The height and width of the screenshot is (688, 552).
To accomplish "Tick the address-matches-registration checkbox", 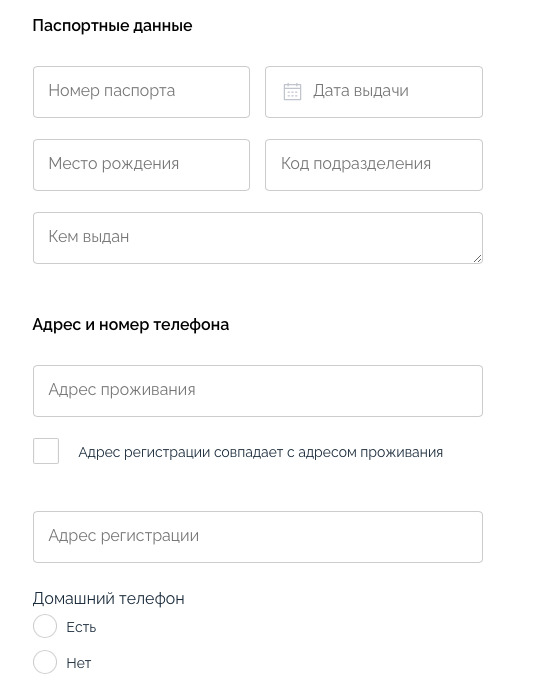I will coord(46,451).
